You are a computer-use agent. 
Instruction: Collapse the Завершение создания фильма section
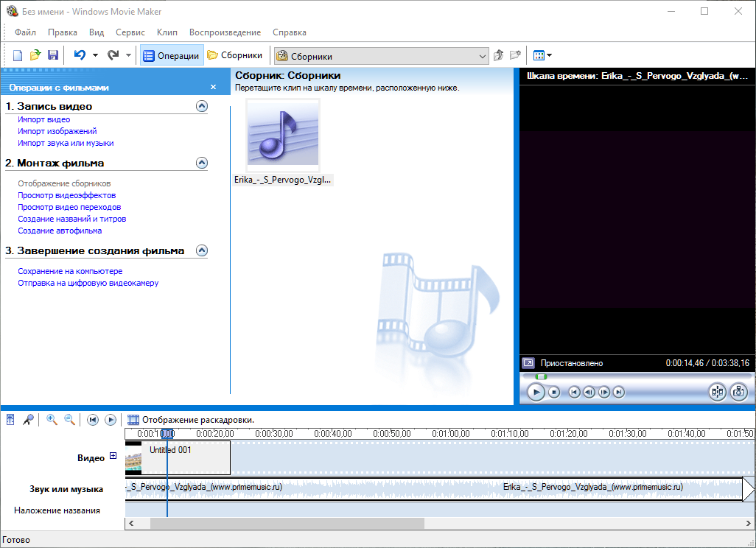[x=202, y=250]
